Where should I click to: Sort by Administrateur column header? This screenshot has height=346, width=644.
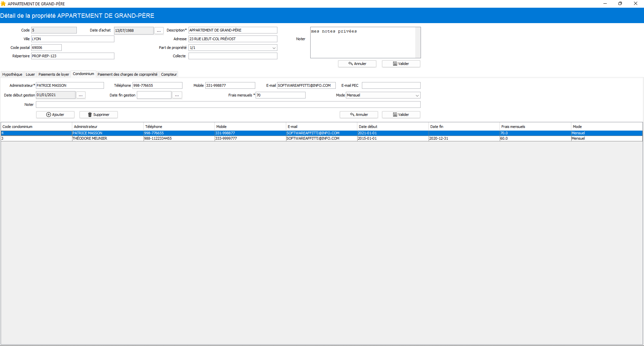(x=108, y=127)
